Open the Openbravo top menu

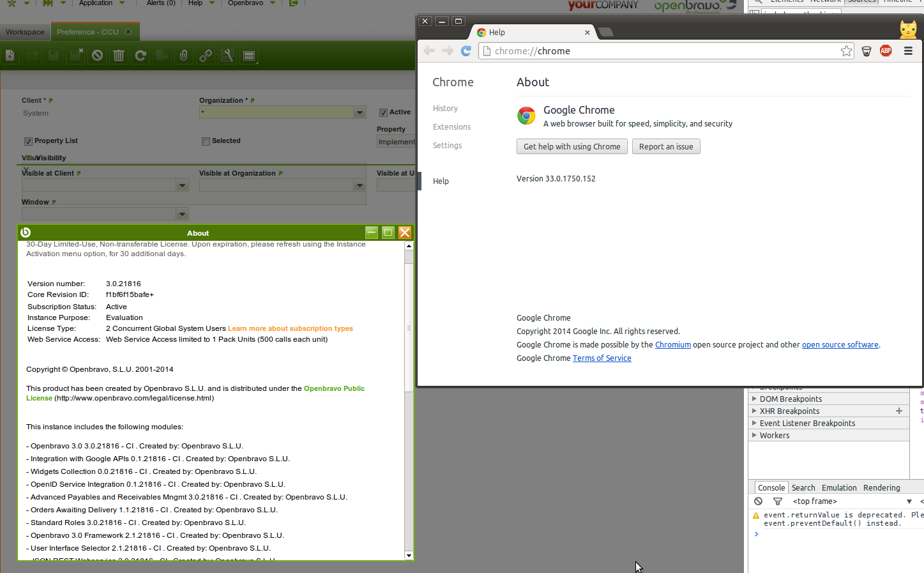[252, 3]
